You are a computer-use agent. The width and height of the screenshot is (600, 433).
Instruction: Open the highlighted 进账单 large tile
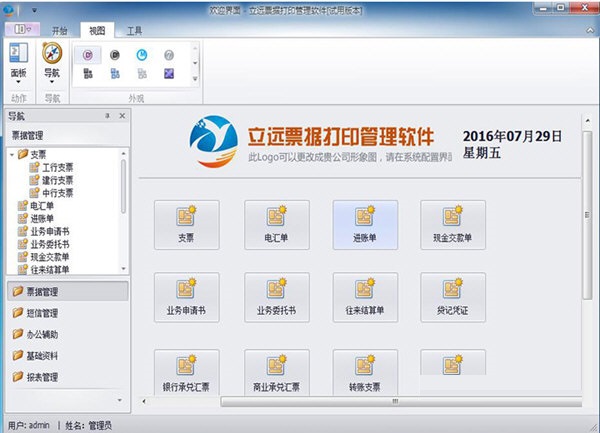pos(365,225)
